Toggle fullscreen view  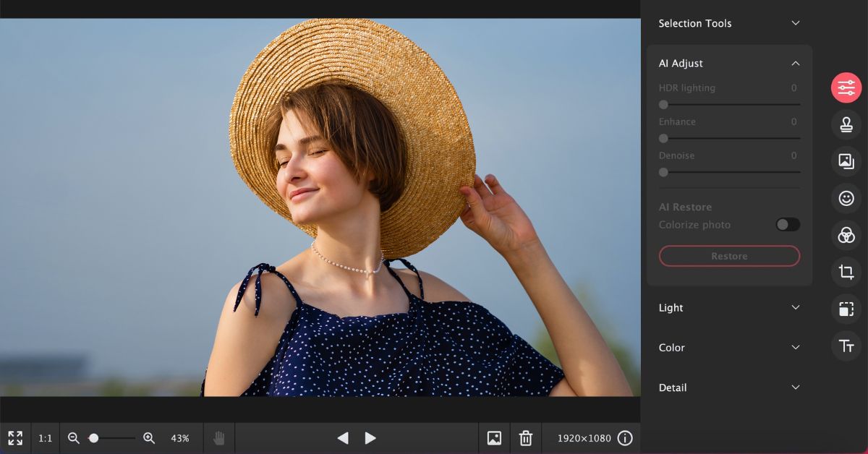tap(15, 438)
